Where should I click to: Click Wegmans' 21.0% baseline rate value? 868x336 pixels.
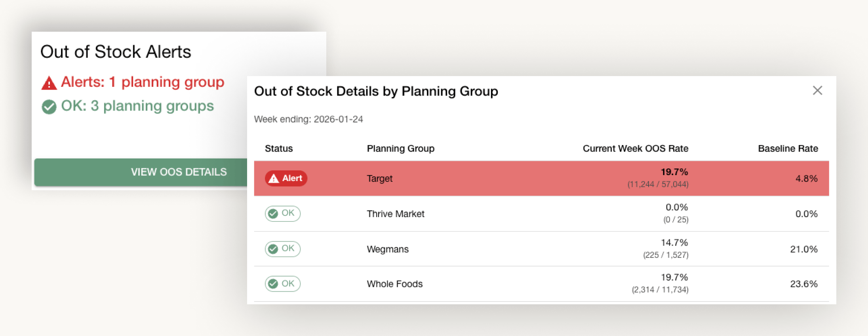coord(803,249)
